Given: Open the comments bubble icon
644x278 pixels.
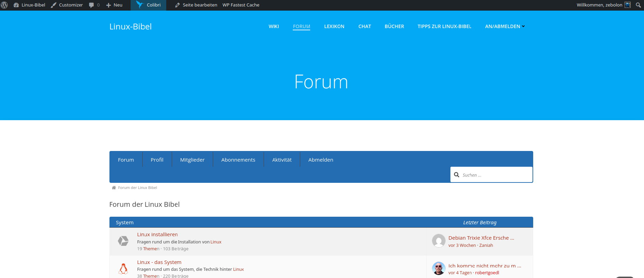Looking at the screenshot, I should (x=91, y=5).
